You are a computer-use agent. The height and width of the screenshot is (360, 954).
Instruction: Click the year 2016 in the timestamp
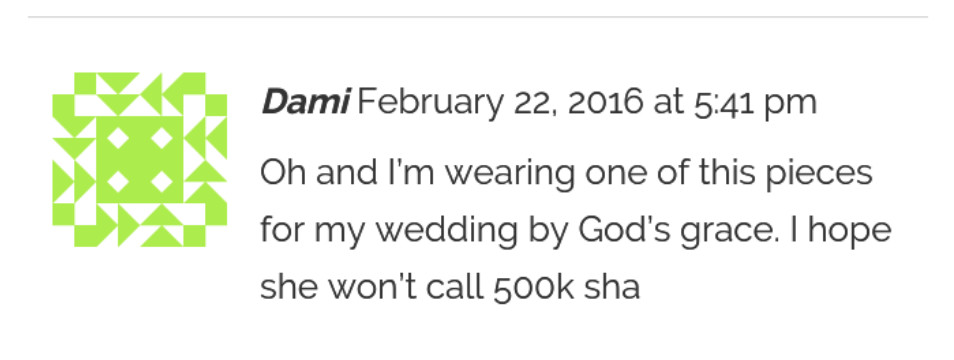coord(605,102)
